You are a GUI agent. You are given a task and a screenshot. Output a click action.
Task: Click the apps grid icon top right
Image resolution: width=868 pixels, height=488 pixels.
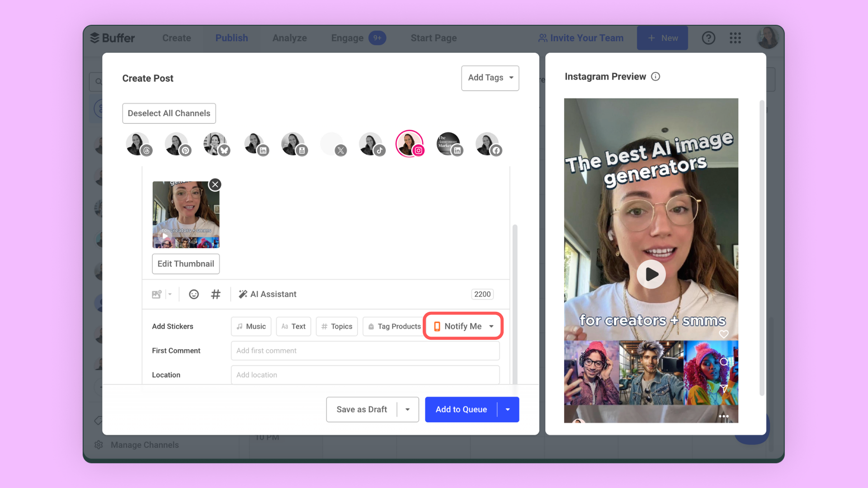pos(736,38)
